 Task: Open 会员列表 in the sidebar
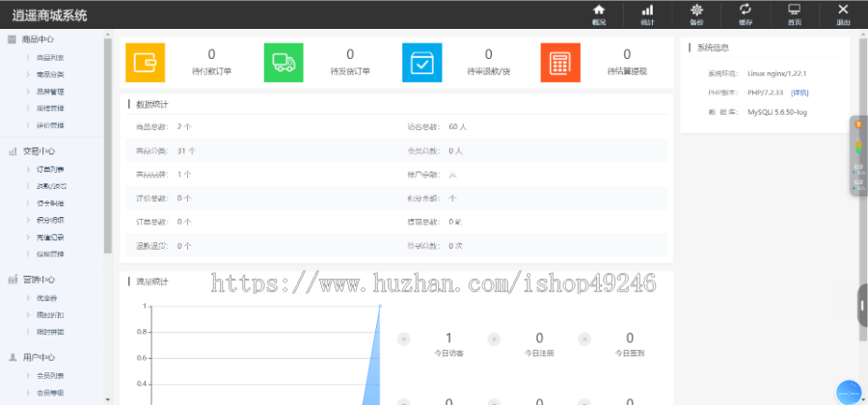50,376
